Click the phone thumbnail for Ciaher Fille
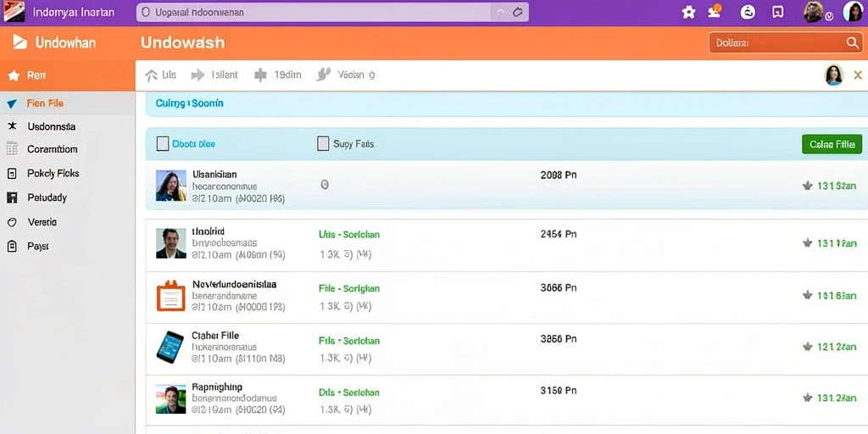Viewport: 868px width, 434px height. pos(170,347)
